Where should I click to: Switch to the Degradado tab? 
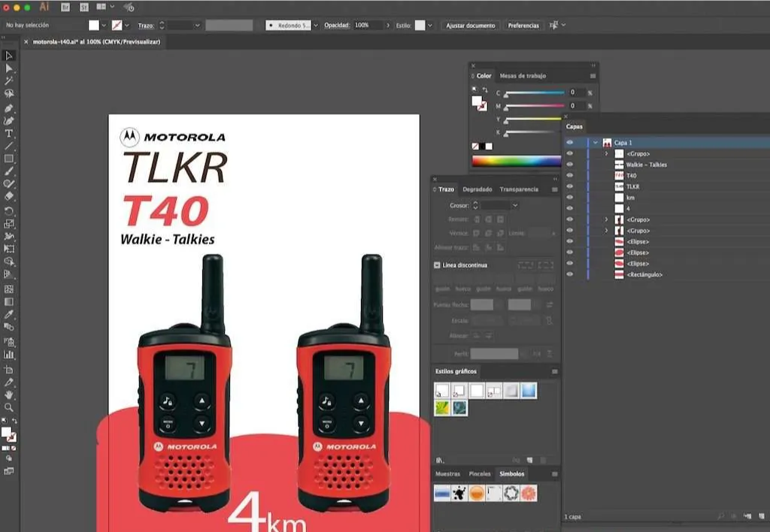click(x=477, y=189)
